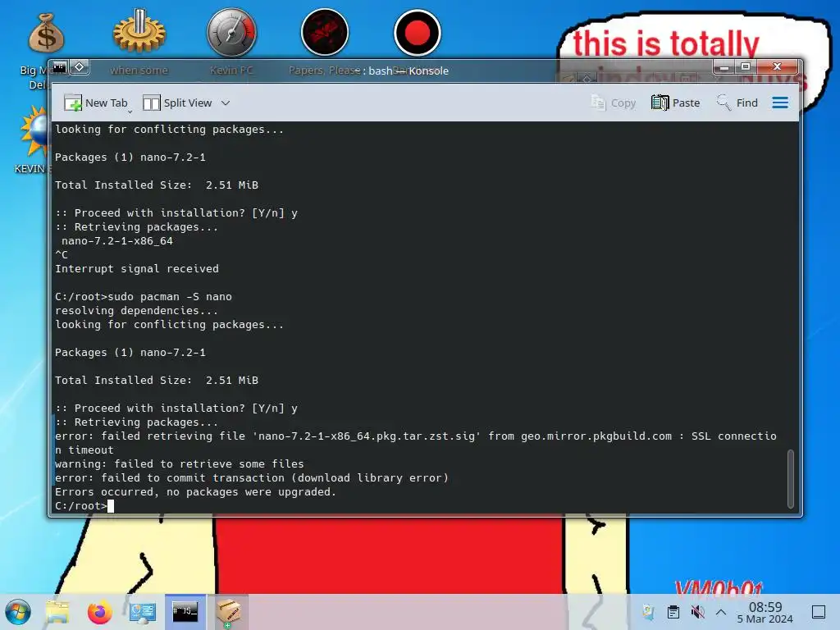Image resolution: width=840 pixels, height=630 pixels.
Task: Open the system settings taskbar icon
Action: pyautogui.click(x=143, y=612)
